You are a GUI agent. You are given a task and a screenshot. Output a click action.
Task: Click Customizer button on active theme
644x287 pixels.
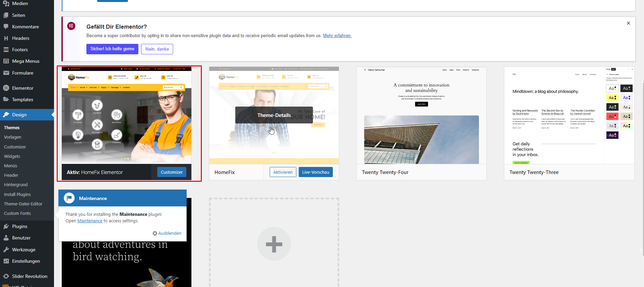click(172, 172)
